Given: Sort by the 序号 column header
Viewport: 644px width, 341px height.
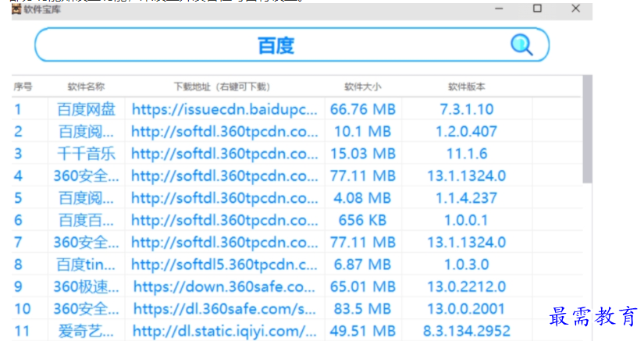Looking at the screenshot, I should [x=23, y=87].
